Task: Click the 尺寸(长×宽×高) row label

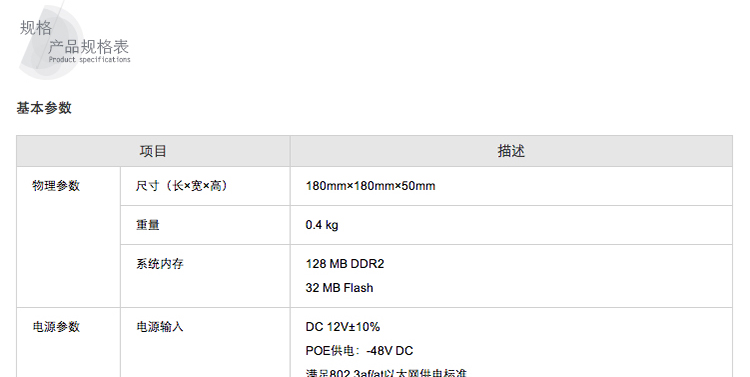Action: click(x=182, y=186)
